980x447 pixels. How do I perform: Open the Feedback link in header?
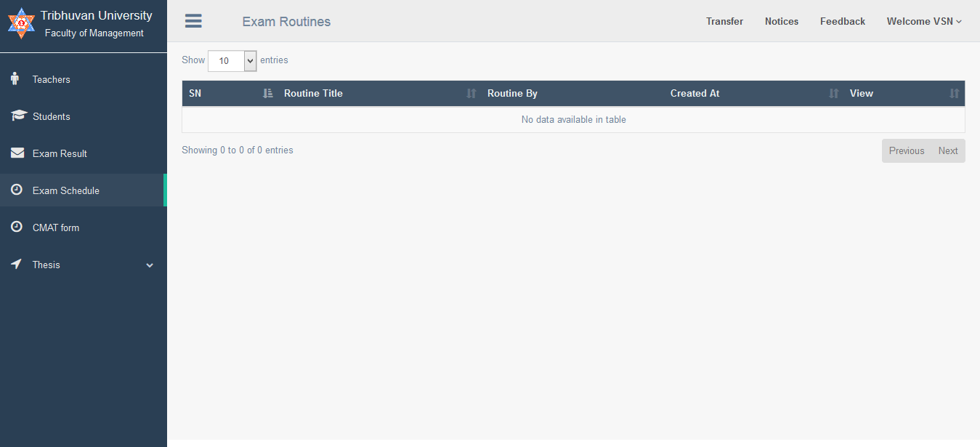(x=842, y=21)
